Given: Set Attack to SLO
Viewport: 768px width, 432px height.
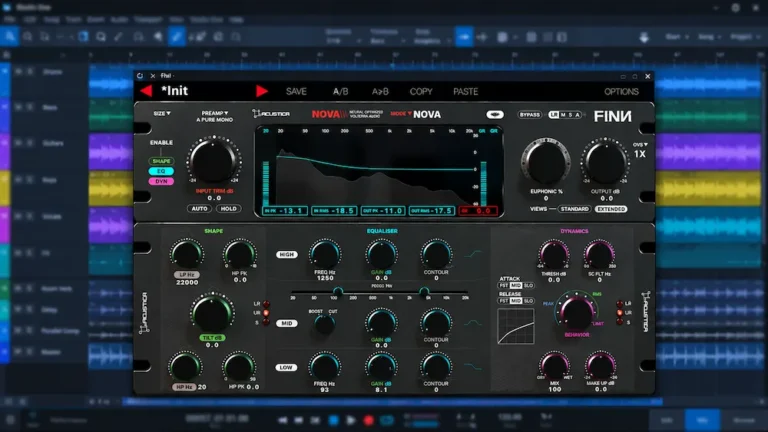Looking at the screenshot, I should (528, 286).
